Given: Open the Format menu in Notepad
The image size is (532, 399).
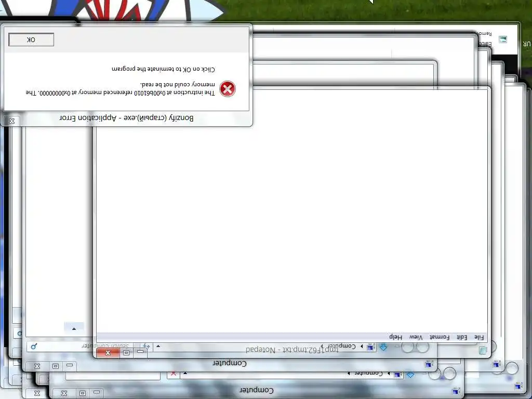Looking at the screenshot, I should 440,337.
